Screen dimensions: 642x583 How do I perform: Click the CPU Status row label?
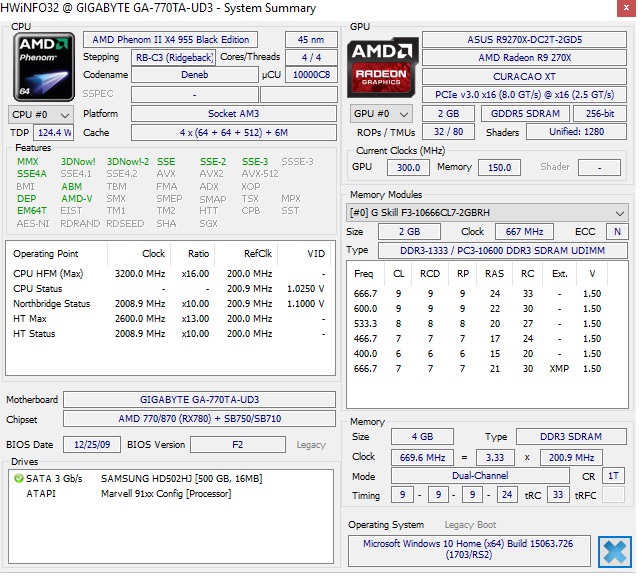tap(38, 289)
